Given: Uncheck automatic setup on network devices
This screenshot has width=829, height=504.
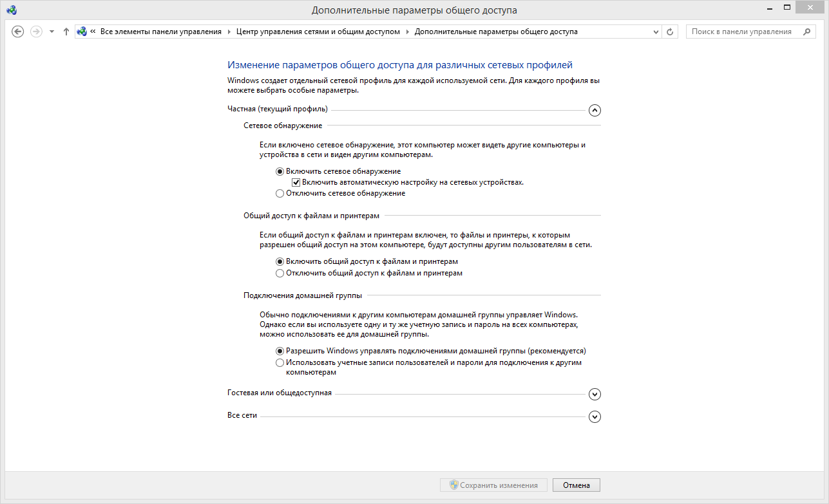Looking at the screenshot, I should (x=296, y=182).
